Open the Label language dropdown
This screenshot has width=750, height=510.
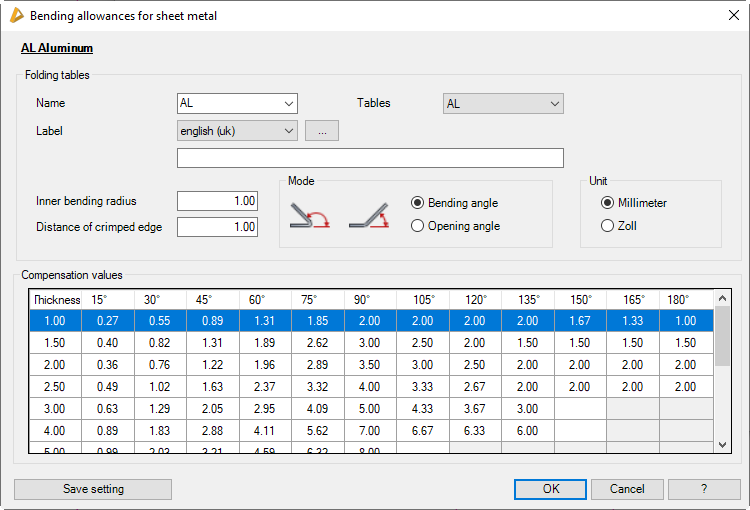(237, 131)
